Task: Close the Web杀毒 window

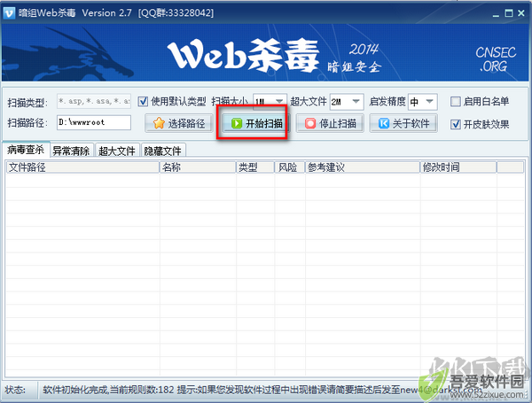Action: (521, 13)
